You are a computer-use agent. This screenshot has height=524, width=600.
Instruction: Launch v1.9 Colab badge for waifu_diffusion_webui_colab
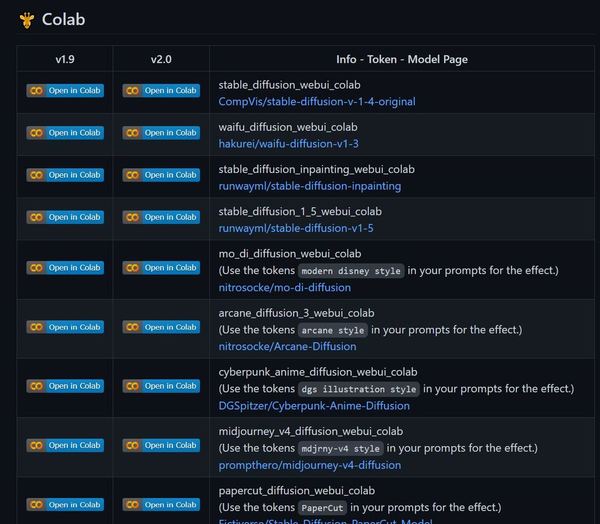click(65, 133)
